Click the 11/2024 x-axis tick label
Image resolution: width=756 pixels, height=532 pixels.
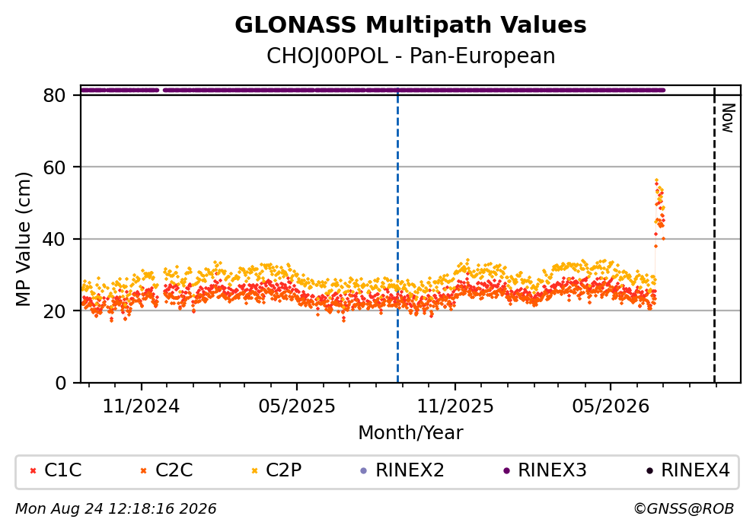(x=141, y=406)
